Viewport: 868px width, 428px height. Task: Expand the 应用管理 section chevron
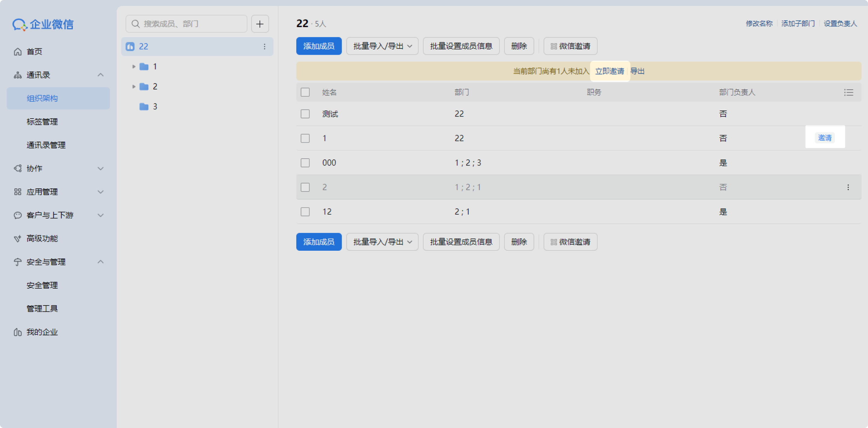pyautogui.click(x=100, y=192)
